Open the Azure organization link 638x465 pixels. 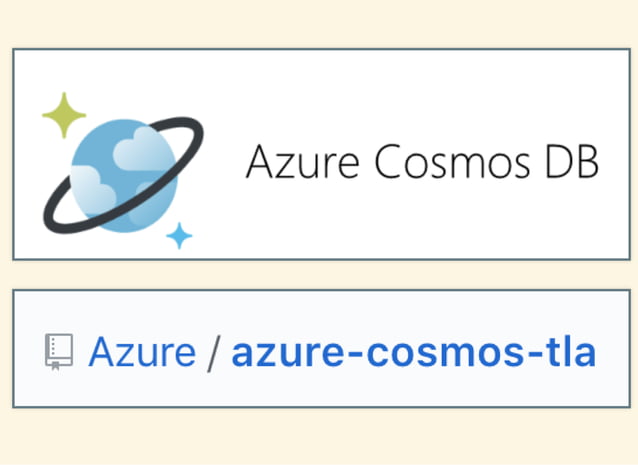coord(142,352)
